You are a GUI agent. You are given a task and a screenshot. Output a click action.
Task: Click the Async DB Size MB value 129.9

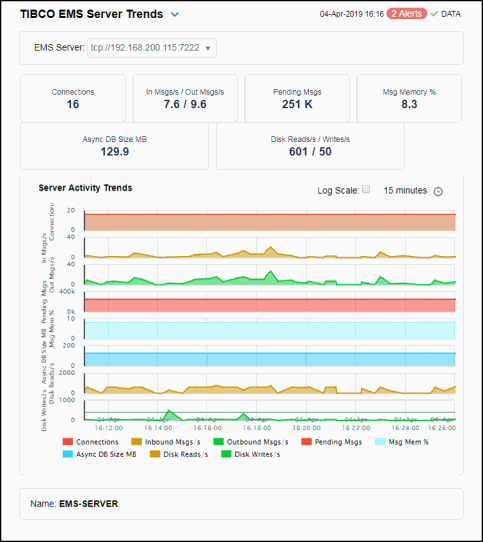point(114,151)
